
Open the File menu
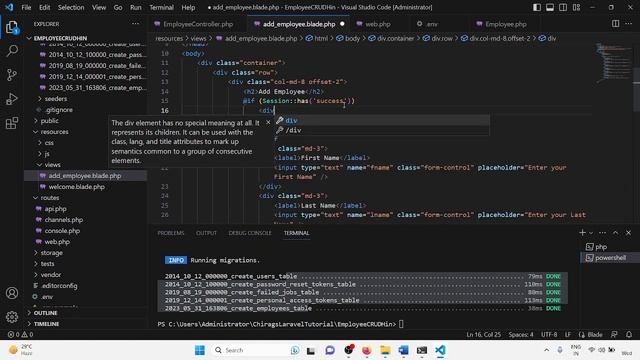point(26,7)
